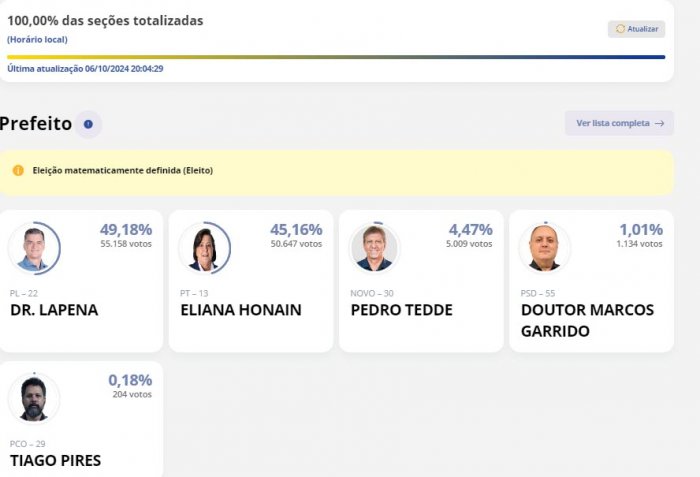Click the Atualizar refresh button
700x477 pixels.
click(x=636, y=29)
